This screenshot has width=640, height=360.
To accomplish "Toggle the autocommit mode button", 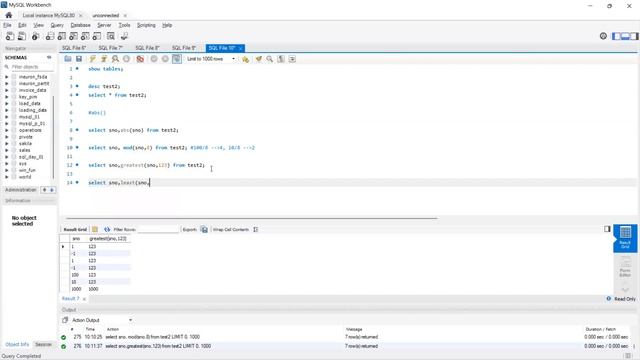I will click(176, 59).
